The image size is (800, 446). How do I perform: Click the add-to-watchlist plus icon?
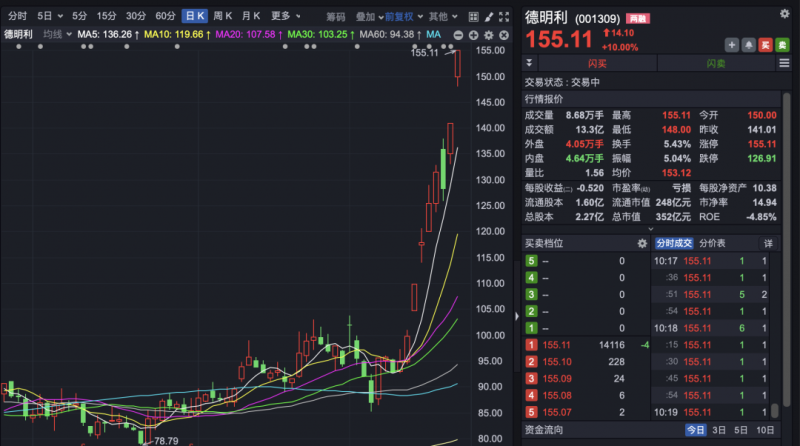(732, 45)
